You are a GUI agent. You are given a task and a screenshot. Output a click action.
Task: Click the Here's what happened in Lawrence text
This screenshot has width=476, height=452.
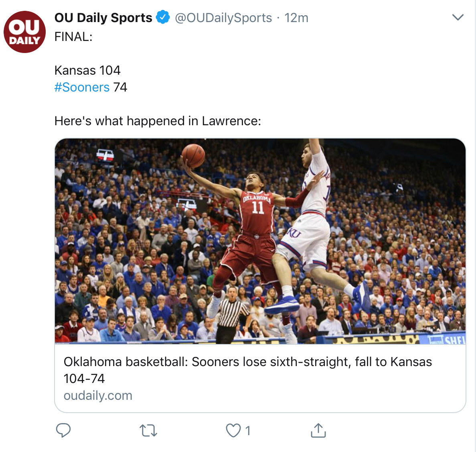point(158,121)
